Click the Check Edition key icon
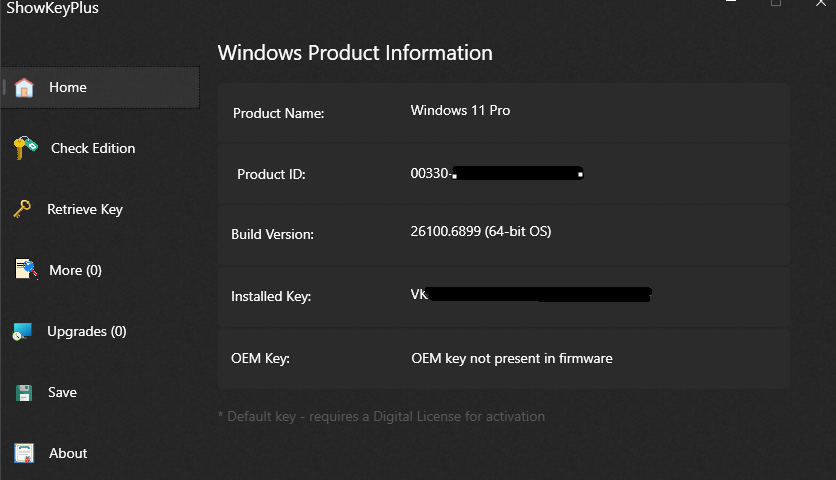 25,148
